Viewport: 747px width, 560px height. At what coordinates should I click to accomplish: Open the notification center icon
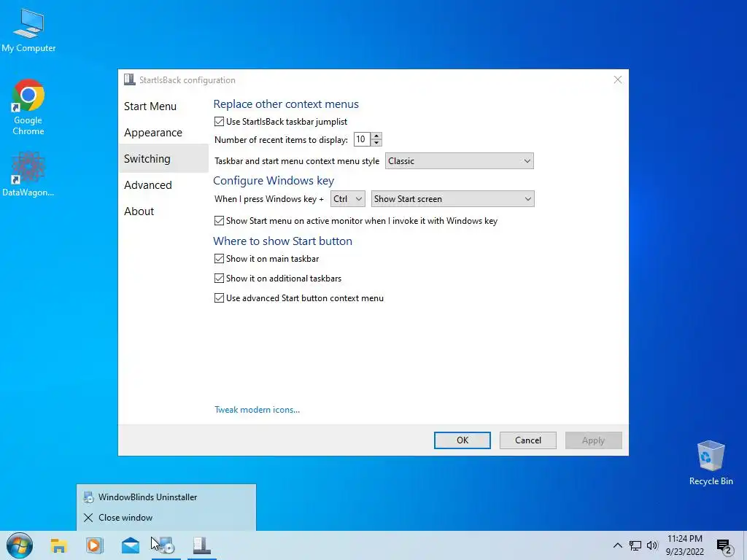[x=724, y=547]
